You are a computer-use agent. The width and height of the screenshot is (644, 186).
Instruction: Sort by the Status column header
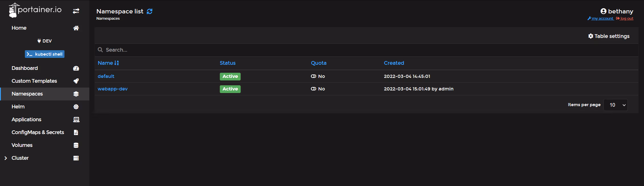[x=228, y=63]
